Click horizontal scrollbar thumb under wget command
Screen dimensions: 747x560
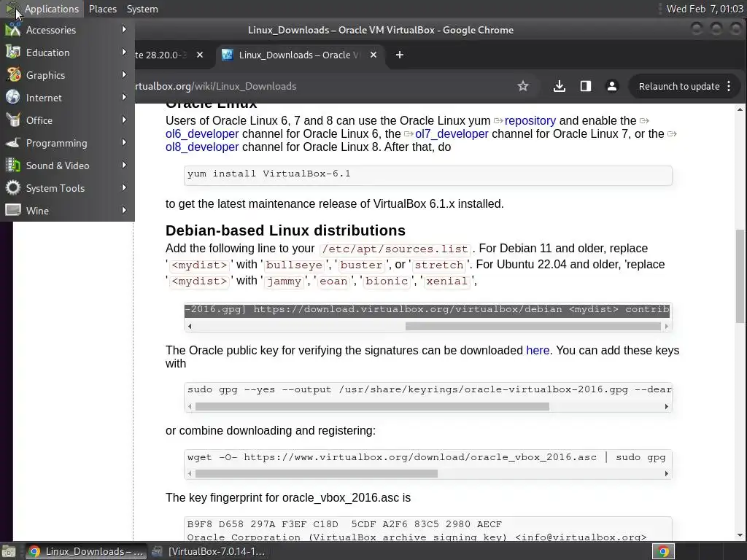317,474
